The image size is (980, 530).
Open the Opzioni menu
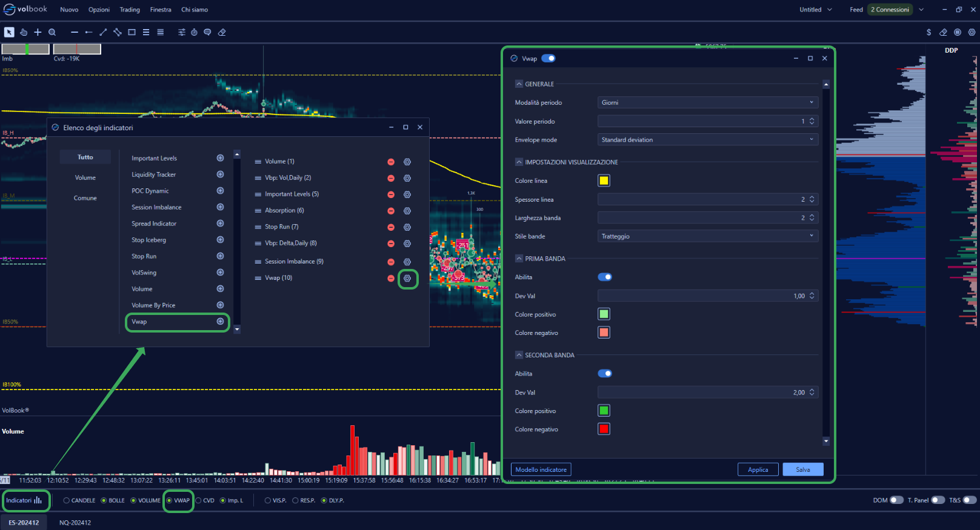(99, 10)
